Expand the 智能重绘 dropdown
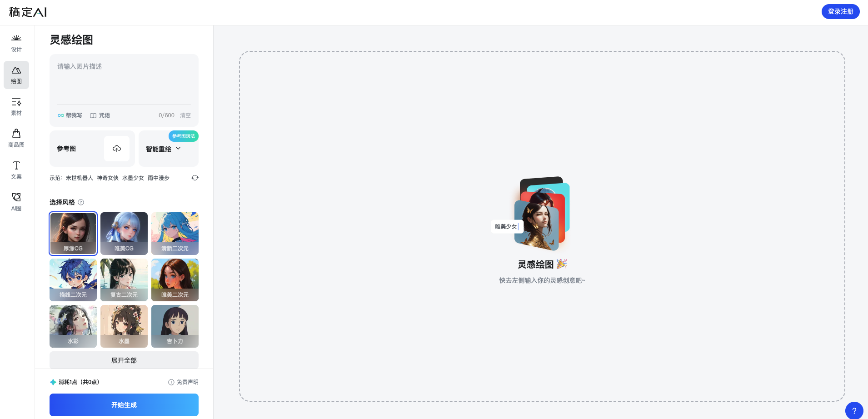Viewport: 868px width, 419px height. coord(164,149)
